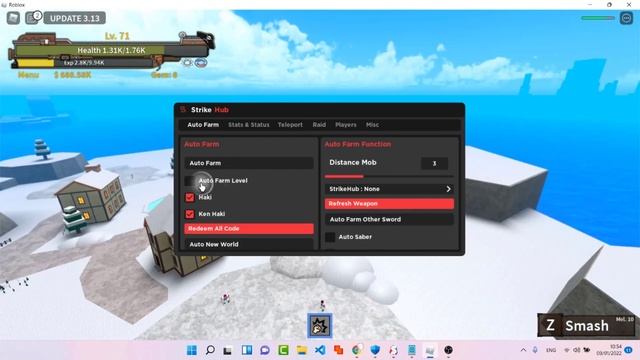Open Chrome from the taskbar

[357, 350]
